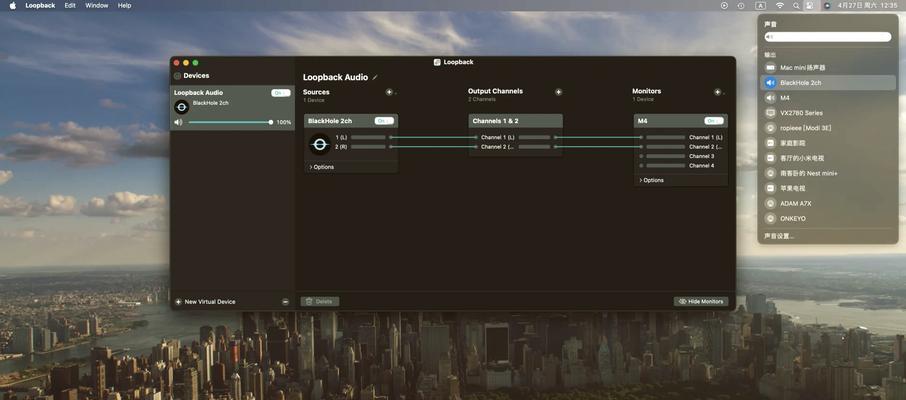Open Spotlight search in menu bar
Image resolution: width=906 pixels, height=400 pixels.
tap(796, 5)
